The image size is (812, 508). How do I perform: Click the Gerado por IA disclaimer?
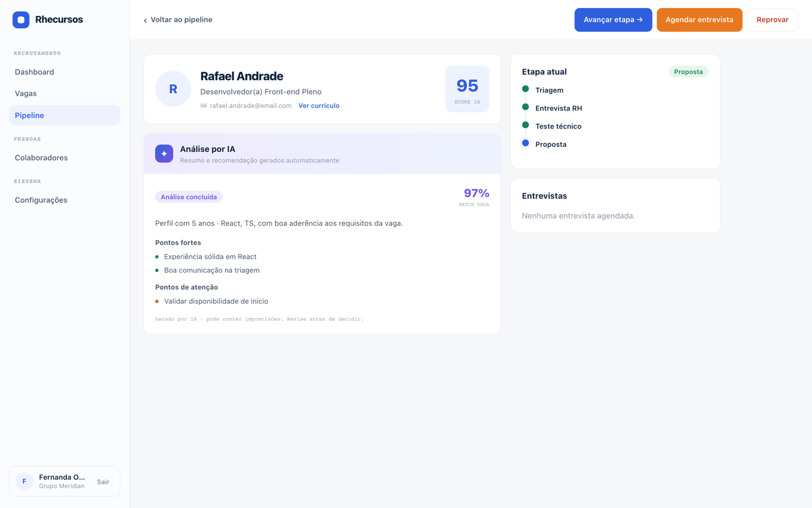tap(259, 319)
